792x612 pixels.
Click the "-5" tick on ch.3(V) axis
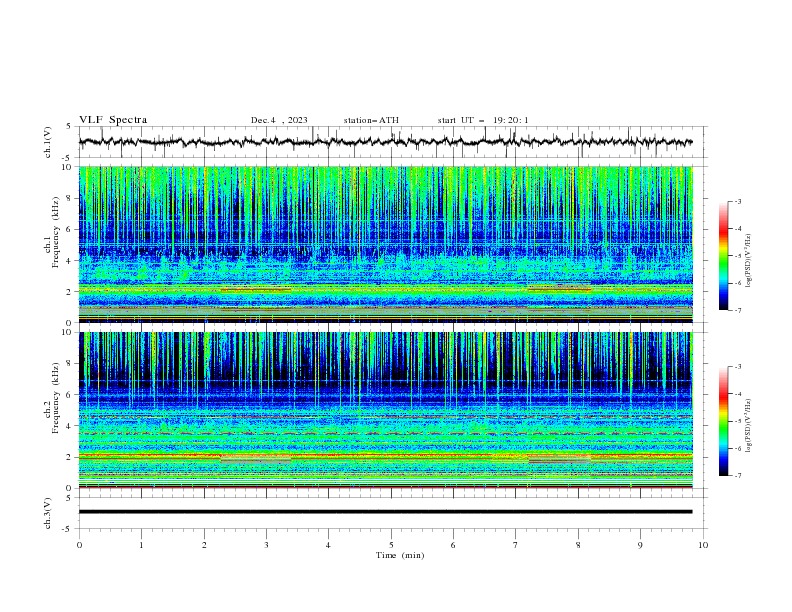[68, 529]
